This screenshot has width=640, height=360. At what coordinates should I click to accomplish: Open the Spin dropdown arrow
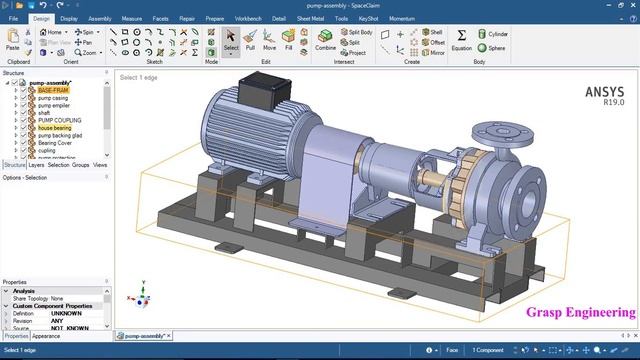click(98, 32)
